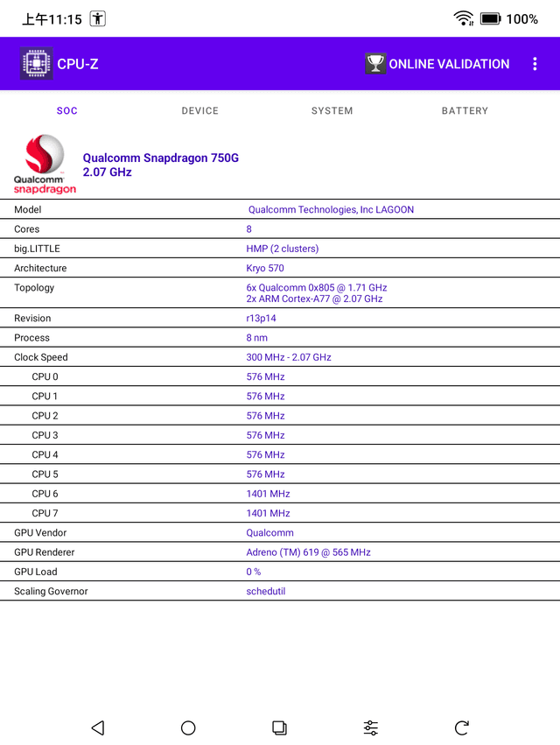The height and width of the screenshot is (745, 560).
Task: Tap the 100% battery percentage
Action: tap(522, 19)
